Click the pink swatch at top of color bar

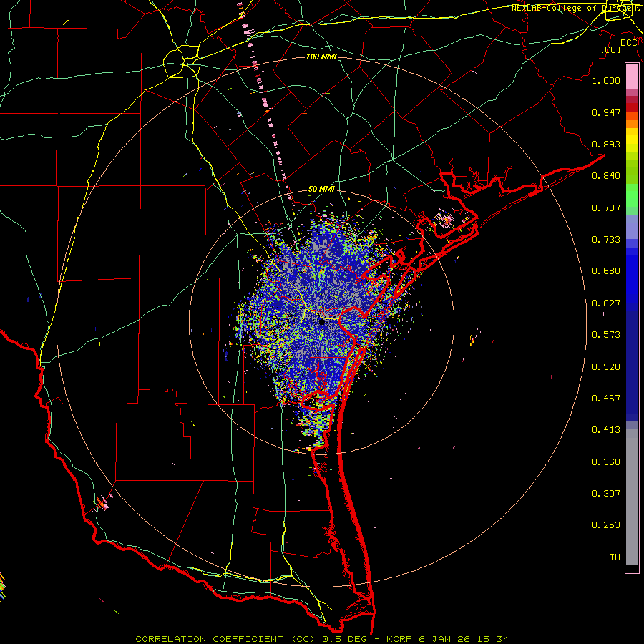click(x=632, y=76)
